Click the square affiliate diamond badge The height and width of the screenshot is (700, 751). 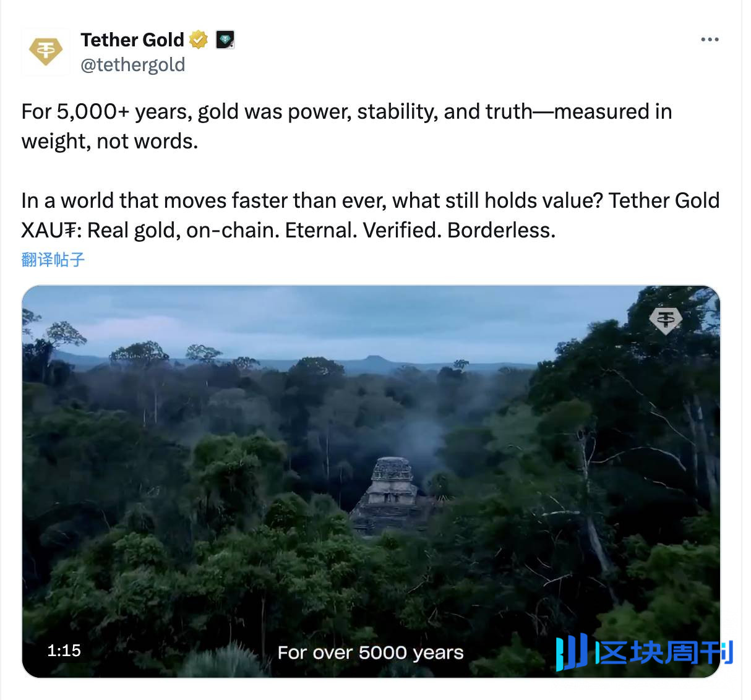point(225,39)
